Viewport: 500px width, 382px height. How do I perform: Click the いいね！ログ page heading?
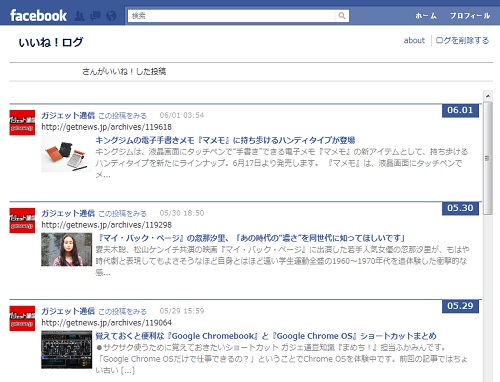(51, 42)
